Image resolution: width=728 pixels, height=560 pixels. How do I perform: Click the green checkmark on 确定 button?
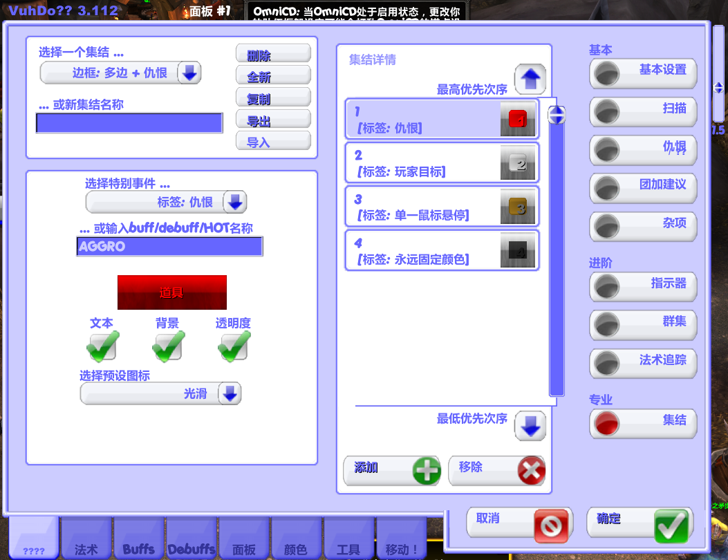672,525
